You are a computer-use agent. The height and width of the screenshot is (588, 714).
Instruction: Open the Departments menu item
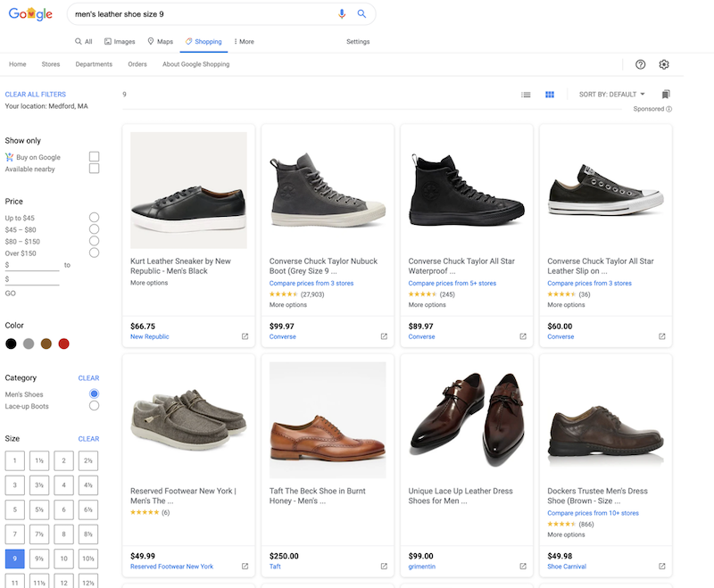pyautogui.click(x=94, y=64)
